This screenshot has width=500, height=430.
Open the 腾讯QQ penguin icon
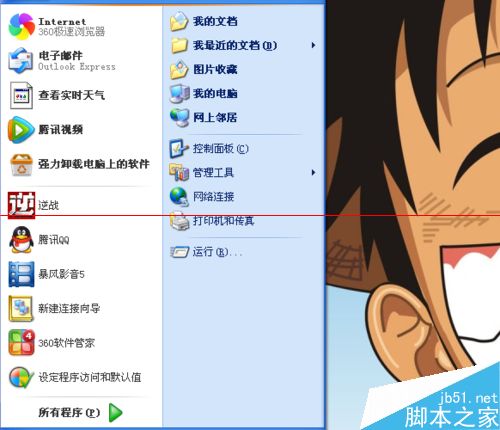(x=21, y=240)
